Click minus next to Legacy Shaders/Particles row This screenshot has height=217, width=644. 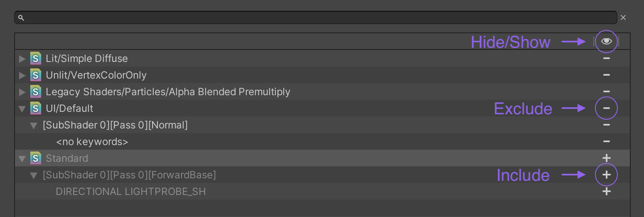606,91
